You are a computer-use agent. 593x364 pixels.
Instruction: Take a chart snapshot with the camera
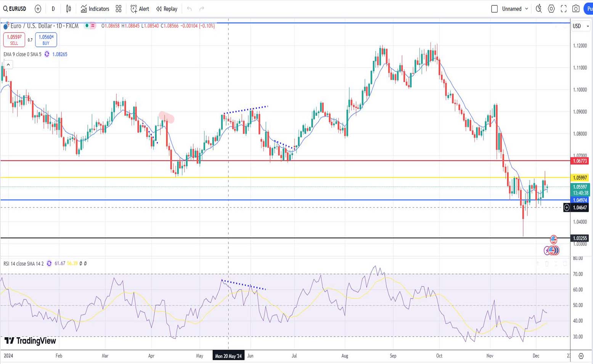[x=576, y=9]
